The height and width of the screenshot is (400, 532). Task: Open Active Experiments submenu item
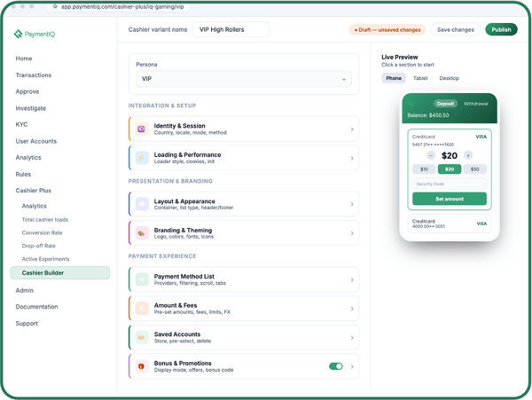[x=45, y=259]
